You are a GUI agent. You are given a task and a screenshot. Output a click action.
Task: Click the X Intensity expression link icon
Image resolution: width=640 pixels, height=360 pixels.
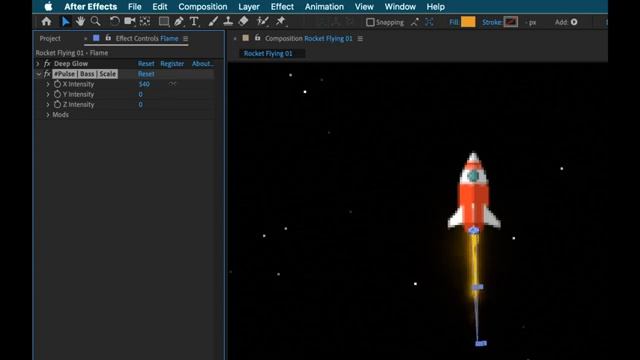pos(172,84)
